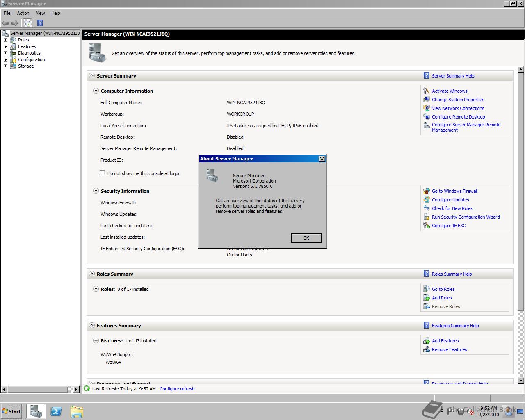Open the Start menu

[x=11, y=411]
